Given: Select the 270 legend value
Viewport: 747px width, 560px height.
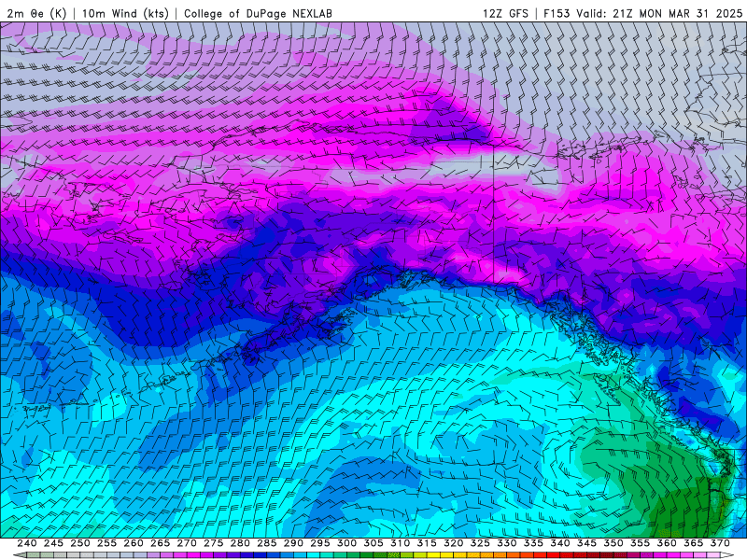Looking at the screenshot, I should click(x=187, y=543).
